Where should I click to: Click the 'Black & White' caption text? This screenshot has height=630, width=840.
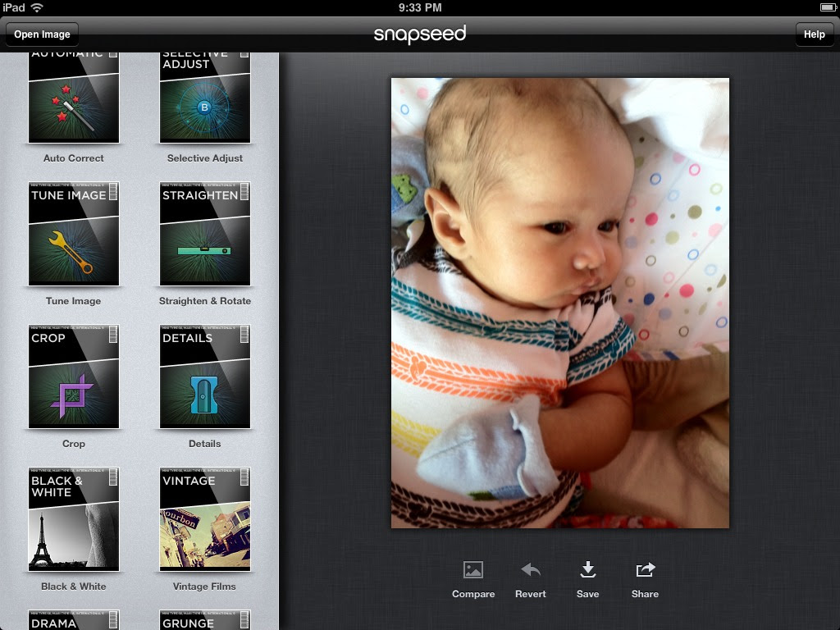(x=73, y=587)
